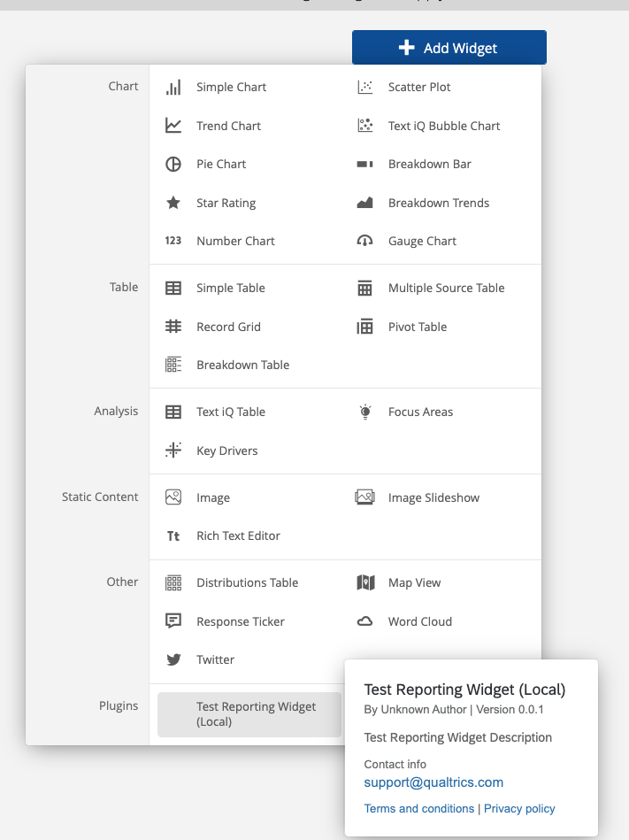
Task: Click the Text iQ Table icon
Action: 173,412
